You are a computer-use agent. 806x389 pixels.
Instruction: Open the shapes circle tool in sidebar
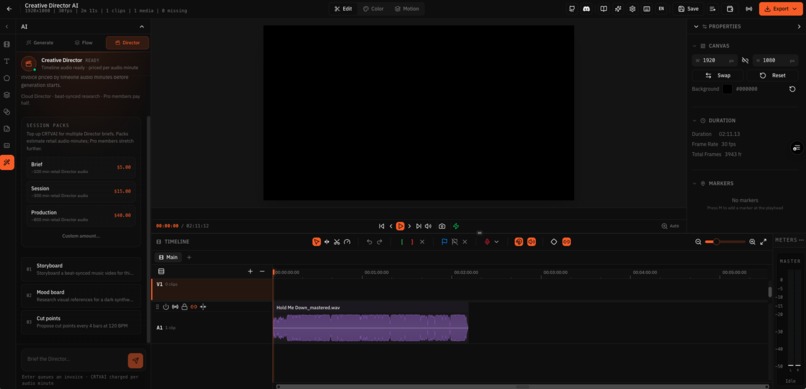tap(7, 78)
